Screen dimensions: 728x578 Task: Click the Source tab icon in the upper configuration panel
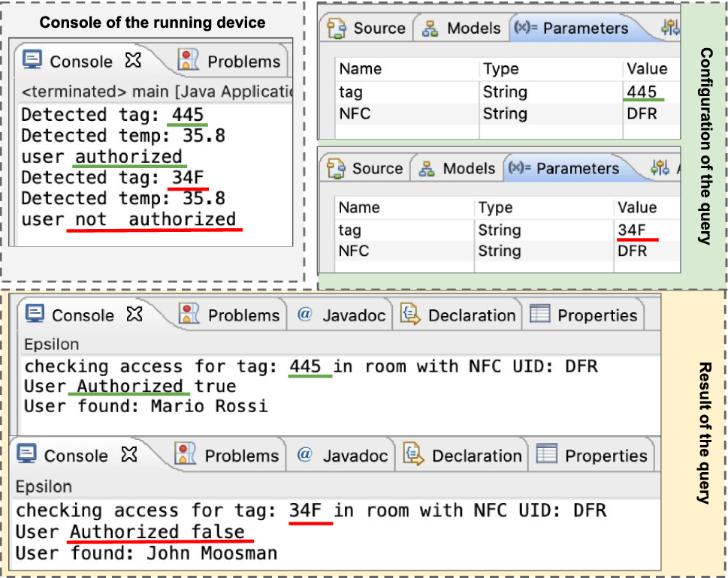[336, 28]
